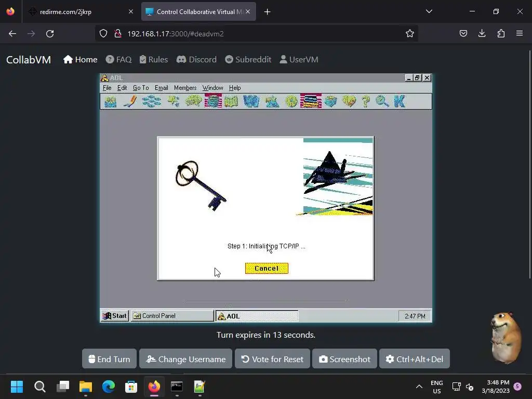Click the striped stack filing cabinet icon
Screen dimensions: 532x399
click(311, 101)
